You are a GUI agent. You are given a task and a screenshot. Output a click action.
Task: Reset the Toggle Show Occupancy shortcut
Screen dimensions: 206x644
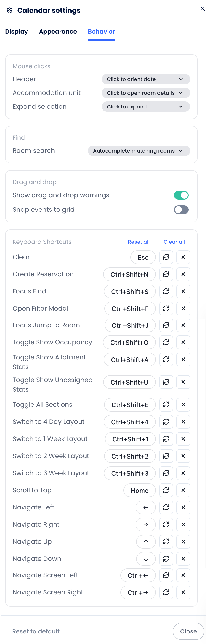pos(166,342)
